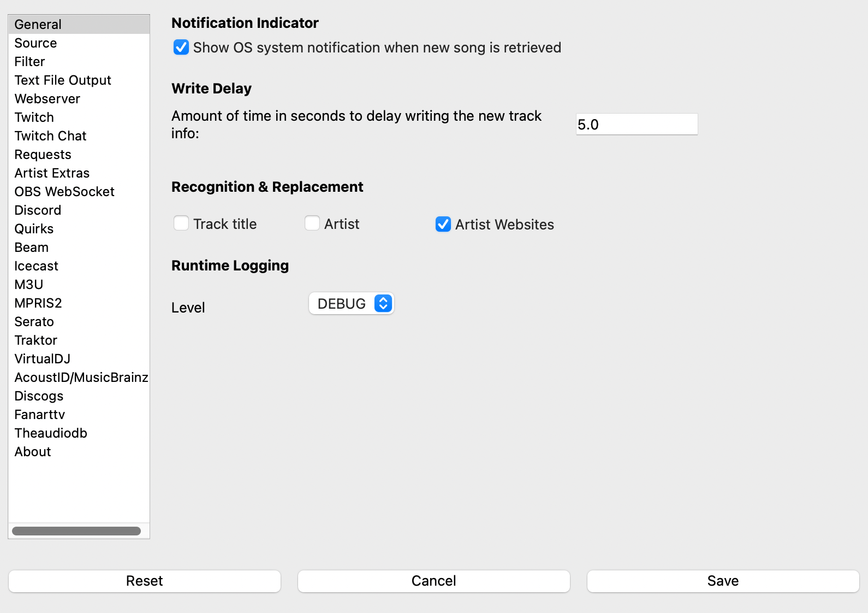The height and width of the screenshot is (613, 868).
Task: Go to the OBS WebSocket settings
Action: click(x=64, y=192)
